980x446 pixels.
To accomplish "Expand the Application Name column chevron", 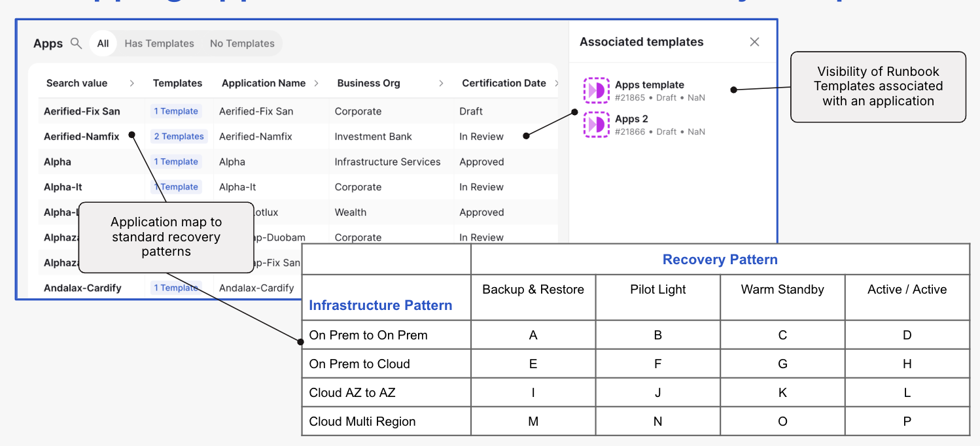I will click(x=316, y=83).
